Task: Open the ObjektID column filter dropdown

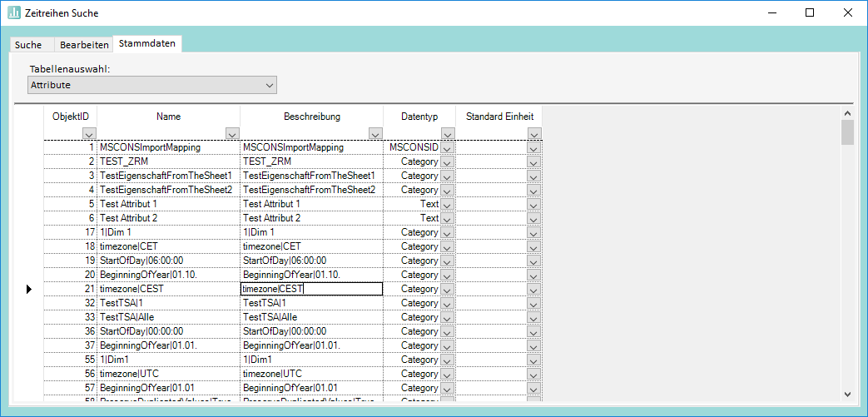Action: coord(89,133)
